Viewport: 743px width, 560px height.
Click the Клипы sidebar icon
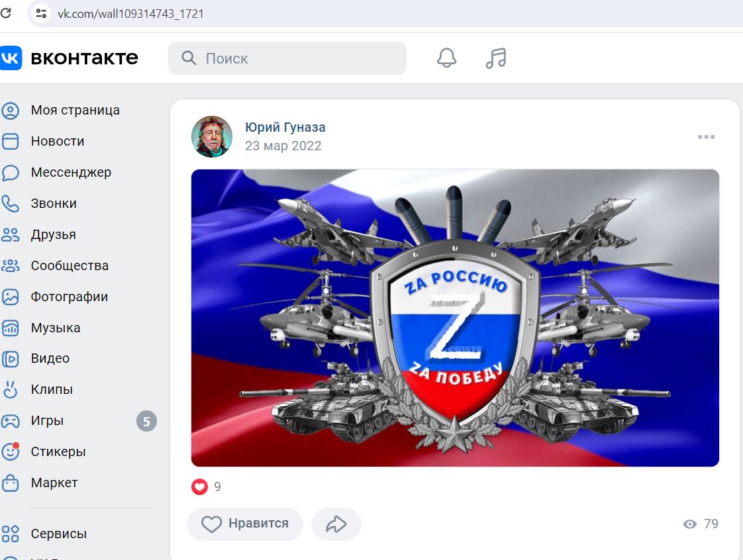tap(10, 389)
